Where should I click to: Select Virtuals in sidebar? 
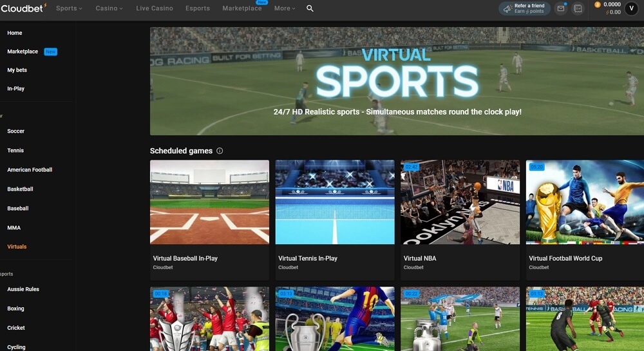point(17,246)
